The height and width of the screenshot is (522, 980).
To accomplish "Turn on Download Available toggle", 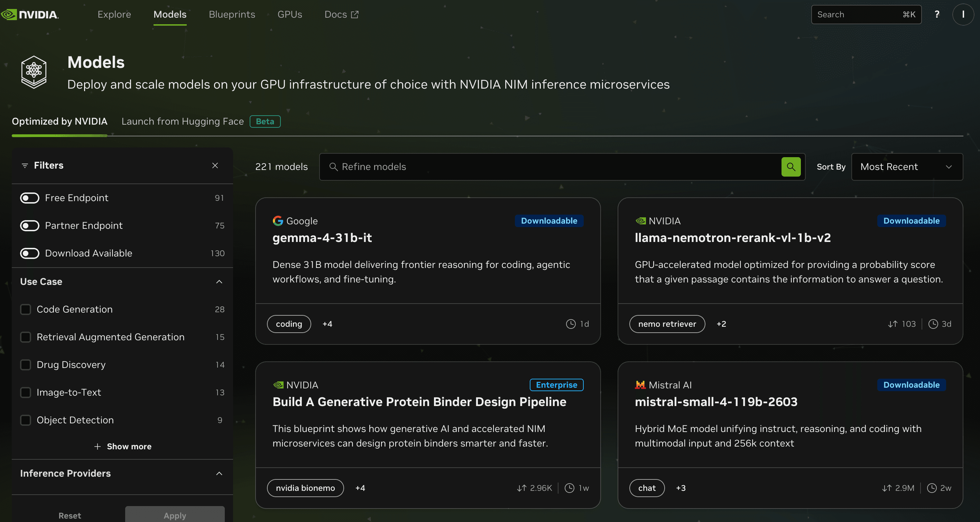I will 30,253.
